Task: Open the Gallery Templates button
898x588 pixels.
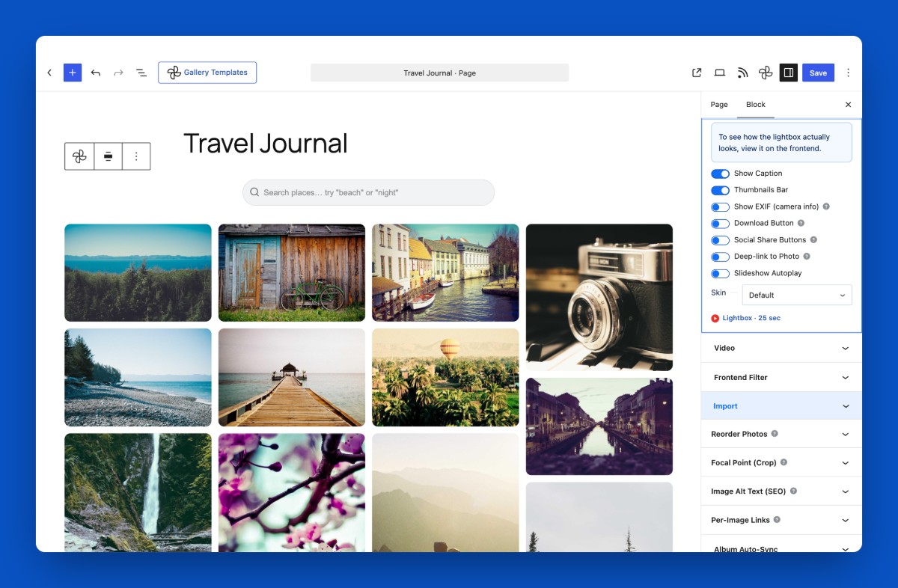Action: pos(207,73)
